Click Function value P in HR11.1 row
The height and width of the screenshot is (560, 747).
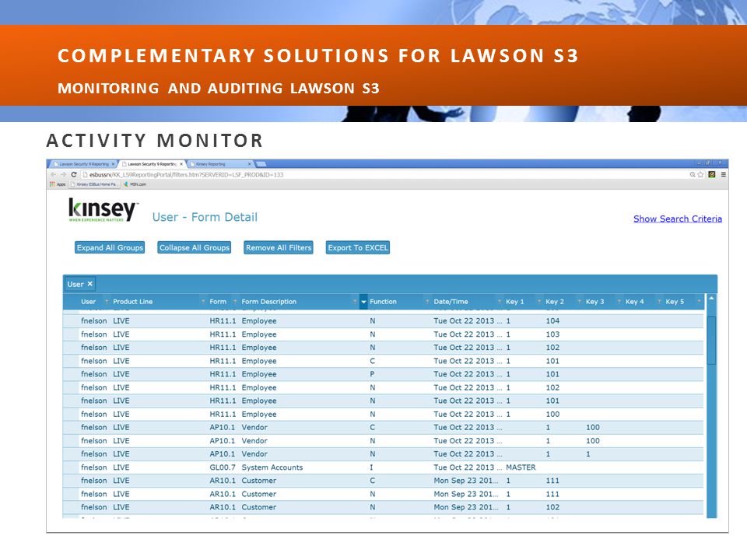pyautogui.click(x=372, y=374)
